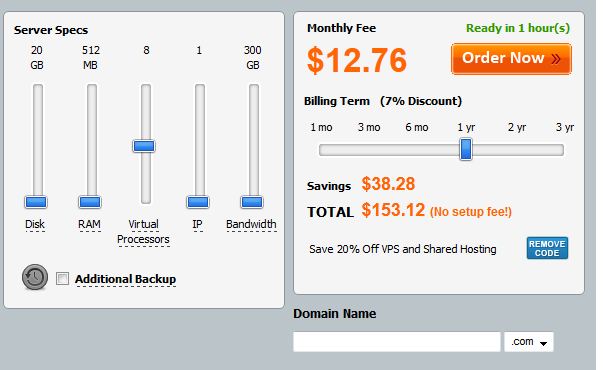603x370 pixels.
Task: Select the 1 mo billing term
Action: tap(321, 127)
